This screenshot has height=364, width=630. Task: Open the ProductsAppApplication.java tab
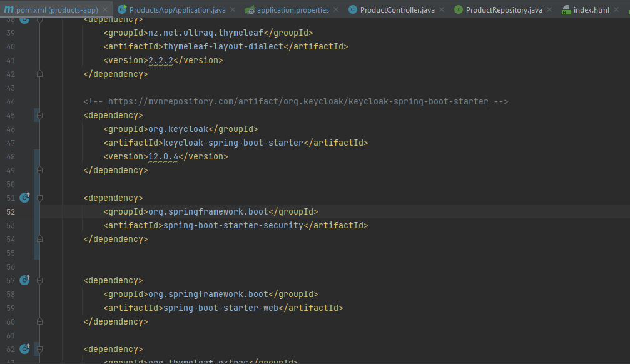177,9
